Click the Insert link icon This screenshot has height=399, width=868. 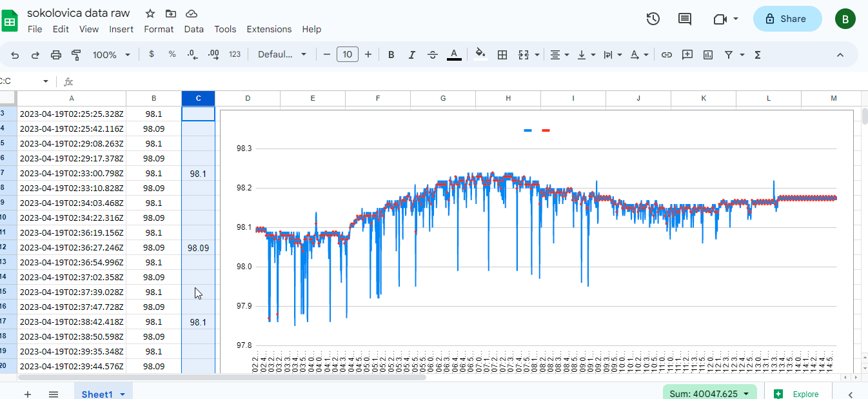tap(667, 55)
